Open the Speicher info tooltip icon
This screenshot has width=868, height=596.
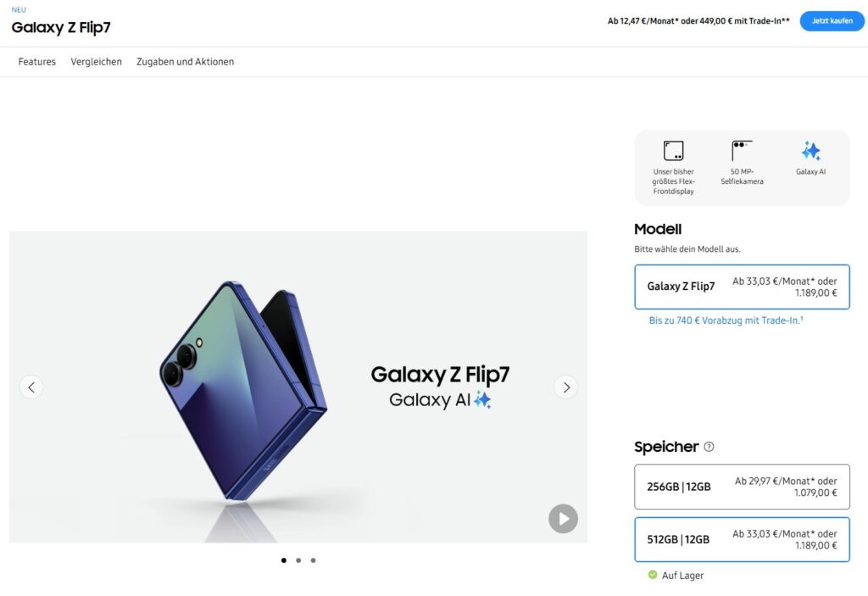tap(709, 447)
